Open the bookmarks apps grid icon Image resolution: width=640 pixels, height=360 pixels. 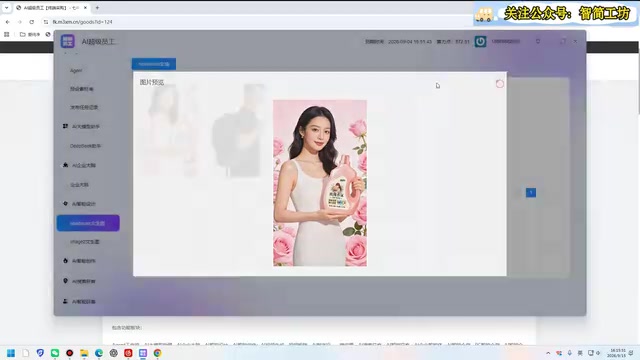(x=7, y=34)
